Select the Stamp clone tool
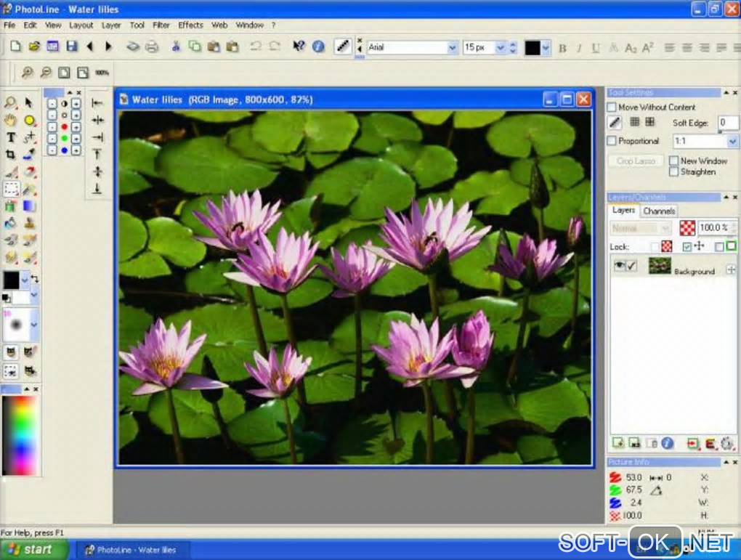Screen dimensions: 741x560 coord(29,223)
